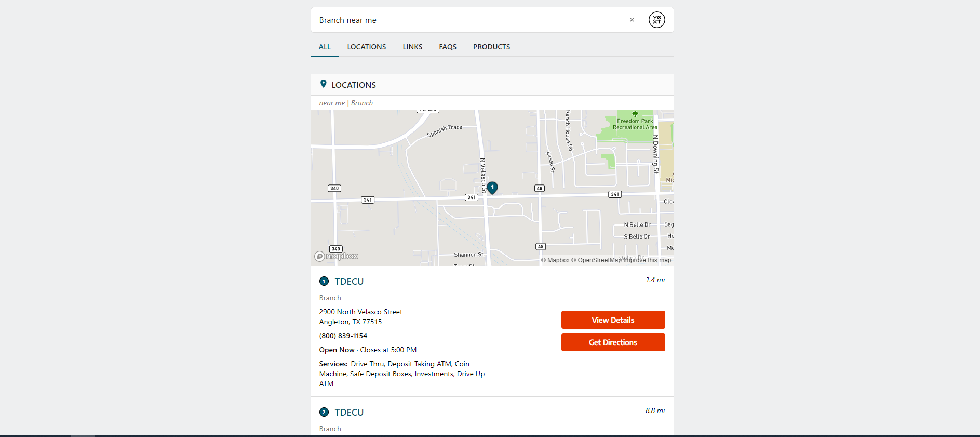Click the location pin icon beside LOCATIONS heading
This screenshot has width=980, height=437.
pos(323,84)
